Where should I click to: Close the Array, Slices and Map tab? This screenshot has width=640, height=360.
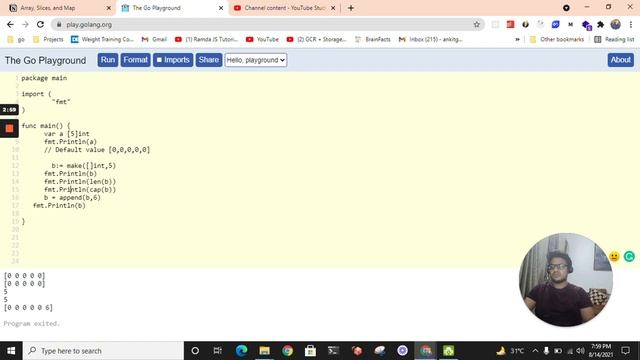(109, 8)
